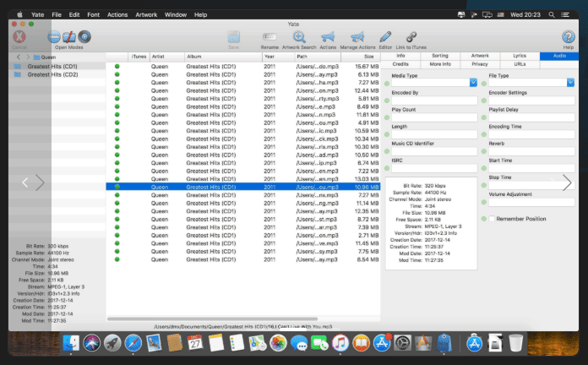This screenshot has width=588, height=365.
Task: Open Manage Actions
Action: [x=357, y=37]
